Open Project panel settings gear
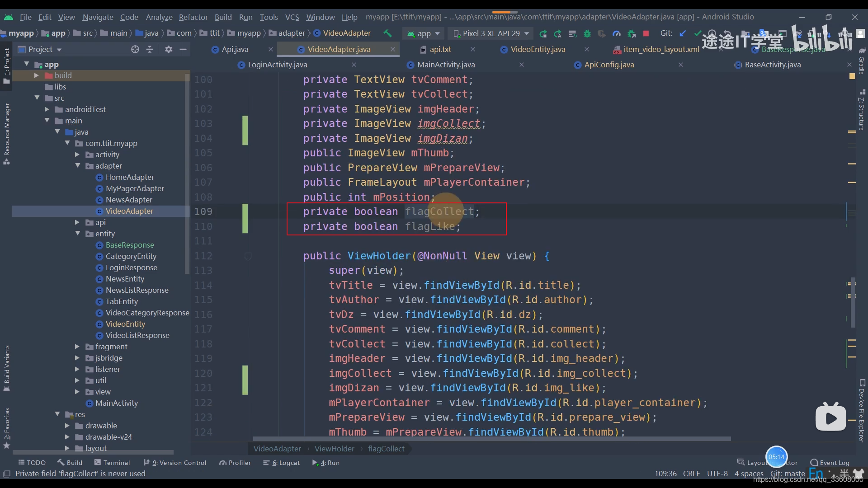Viewport: 868px width, 488px height. point(168,49)
